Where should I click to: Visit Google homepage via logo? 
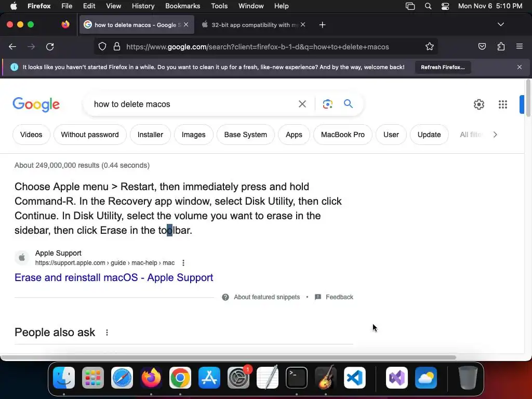36,104
